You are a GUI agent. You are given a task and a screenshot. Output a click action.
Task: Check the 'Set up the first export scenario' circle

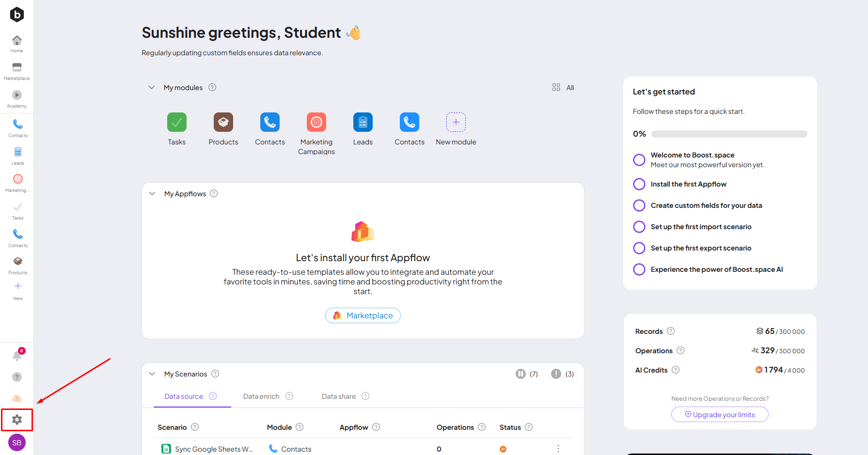639,248
